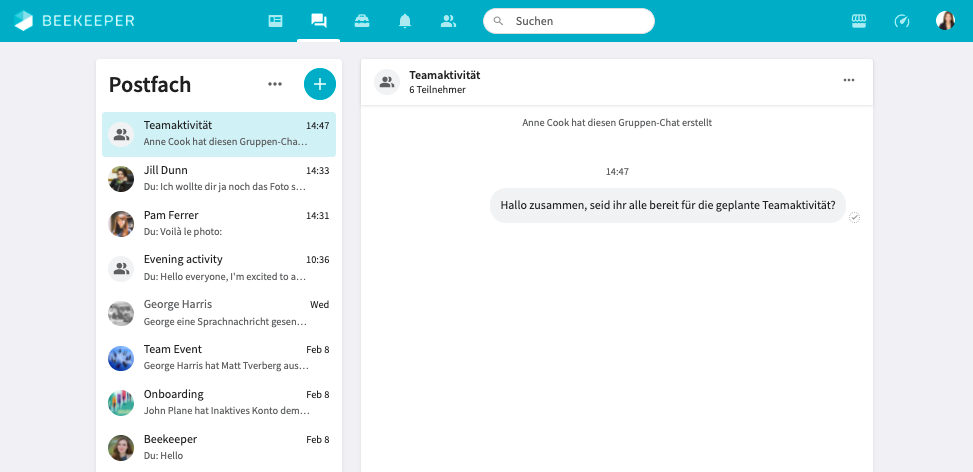Open the Team Event group chat

(x=219, y=358)
